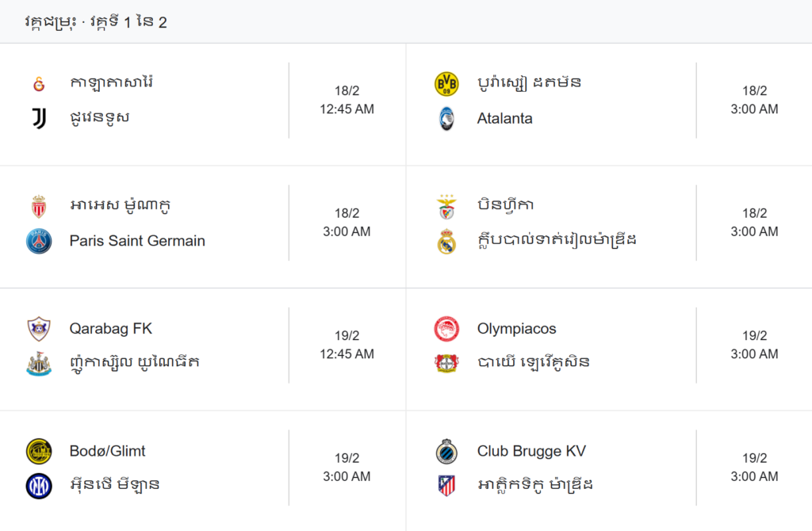Click the Borussia Dortmund BVB logo
This screenshot has height=531, width=812.
[x=446, y=84]
